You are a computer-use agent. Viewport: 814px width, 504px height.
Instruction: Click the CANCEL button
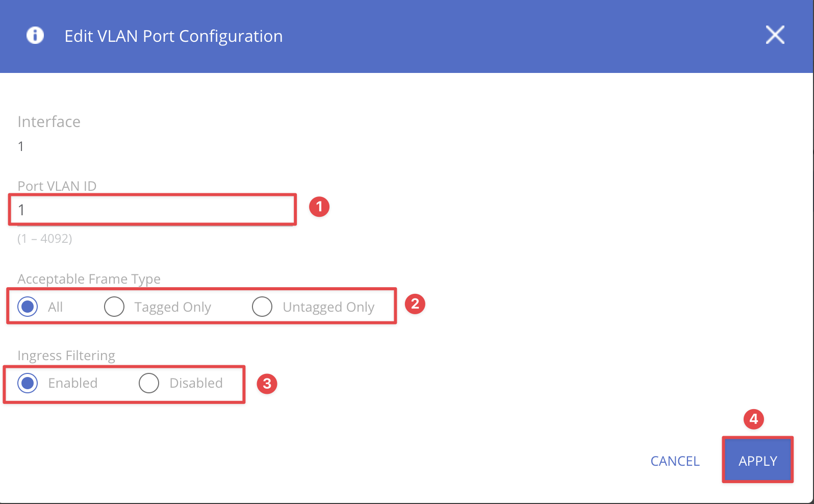(x=675, y=461)
